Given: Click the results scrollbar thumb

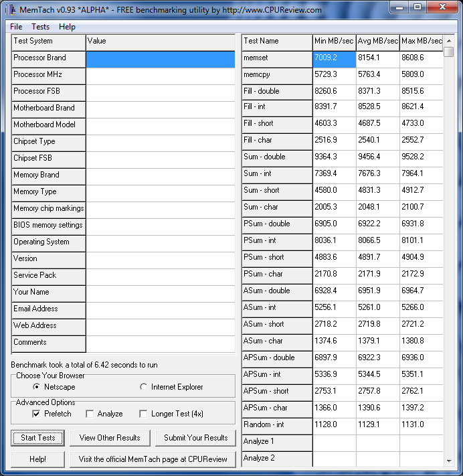Looking at the screenshot, I should click(449, 52).
